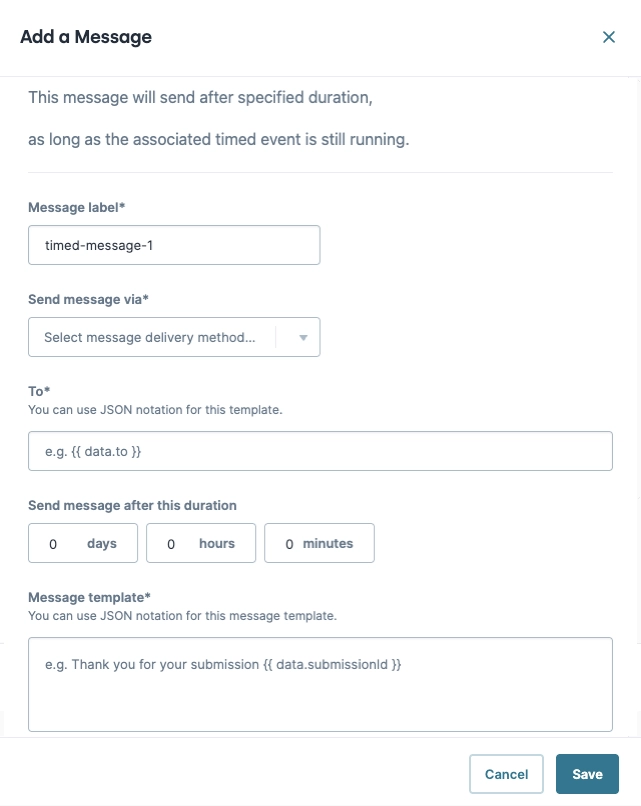Click Cancel to dismiss the dialog
Image resolution: width=641 pixels, height=806 pixels.
(506, 774)
